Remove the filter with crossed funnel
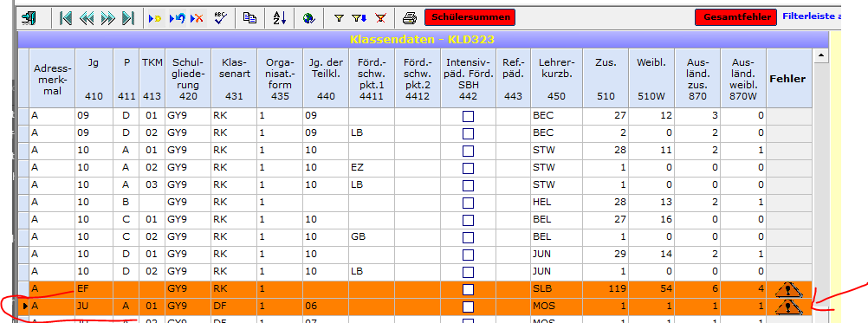The width and height of the screenshot is (868, 323). 380,17
